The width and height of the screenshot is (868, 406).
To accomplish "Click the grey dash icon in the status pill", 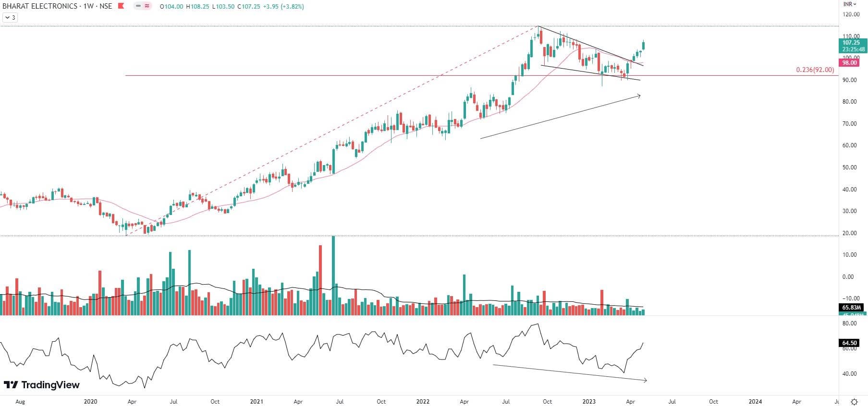I will pyautogui.click(x=139, y=6).
